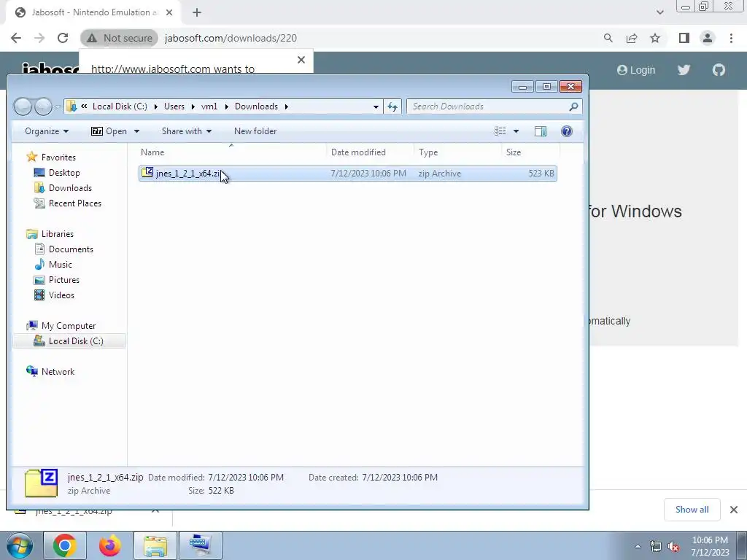Click the Not secure site info badge
Image resolution: width=747 pixels, height=560 pixels.
(x=119, y=38)
